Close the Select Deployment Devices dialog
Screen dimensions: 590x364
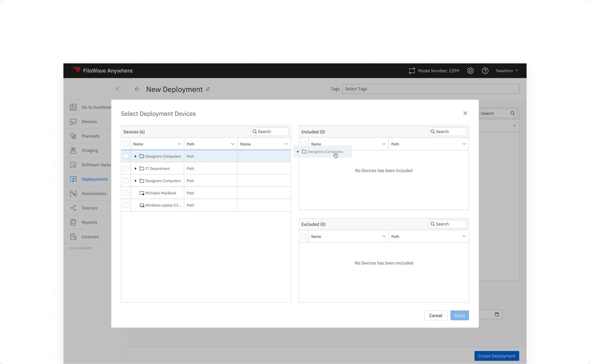coord(465,113)
